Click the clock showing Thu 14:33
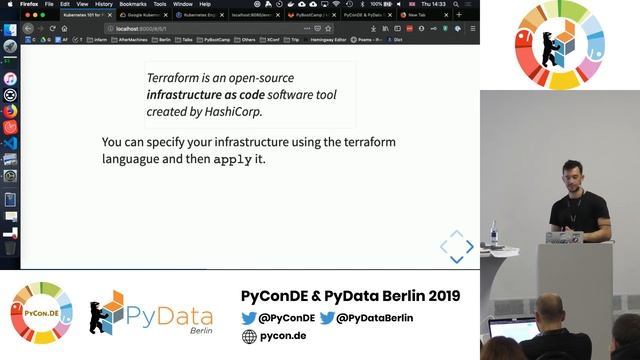The width and height of the screenshot is (640, 360). click(x=433, y=4)
